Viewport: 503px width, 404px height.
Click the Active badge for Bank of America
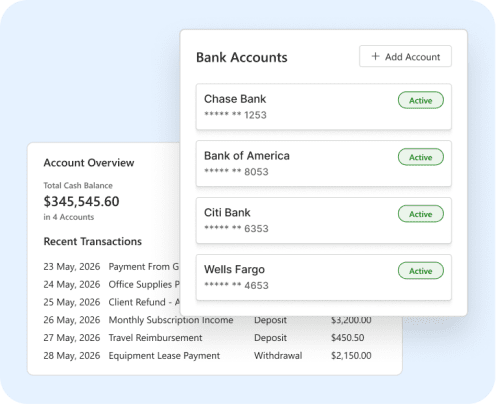pyautogui.click(x=421, y=157)
